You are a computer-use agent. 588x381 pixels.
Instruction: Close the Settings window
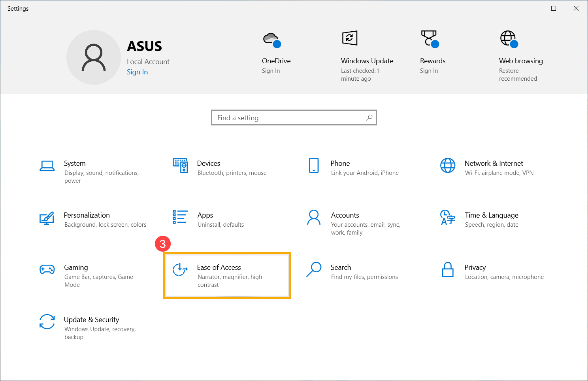[x=576, y=8]
